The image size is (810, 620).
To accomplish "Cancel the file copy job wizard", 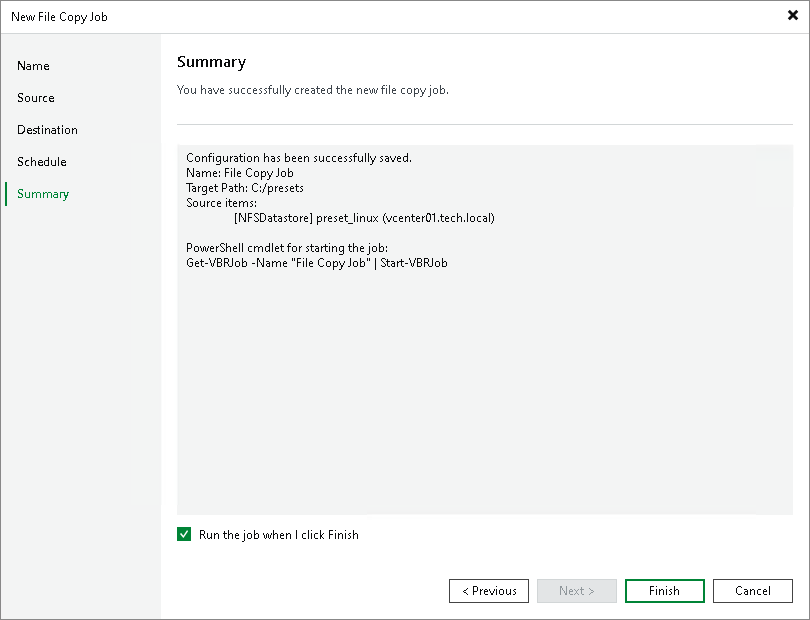I will click(753, 591).
